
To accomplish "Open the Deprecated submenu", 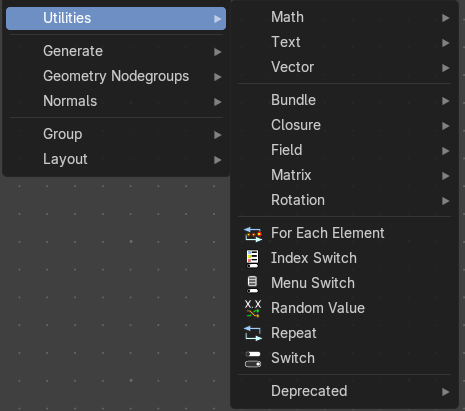I will (344, 391).
